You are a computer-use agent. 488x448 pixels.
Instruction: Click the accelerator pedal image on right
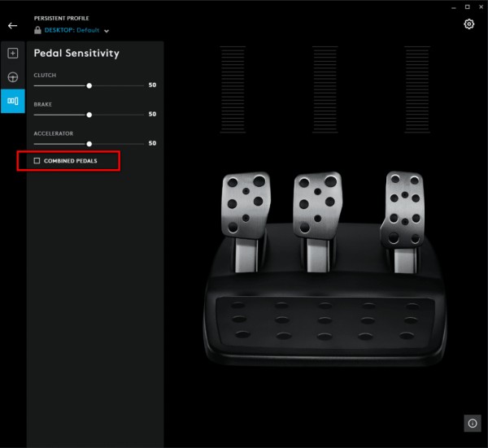click(x=403, y=221)
